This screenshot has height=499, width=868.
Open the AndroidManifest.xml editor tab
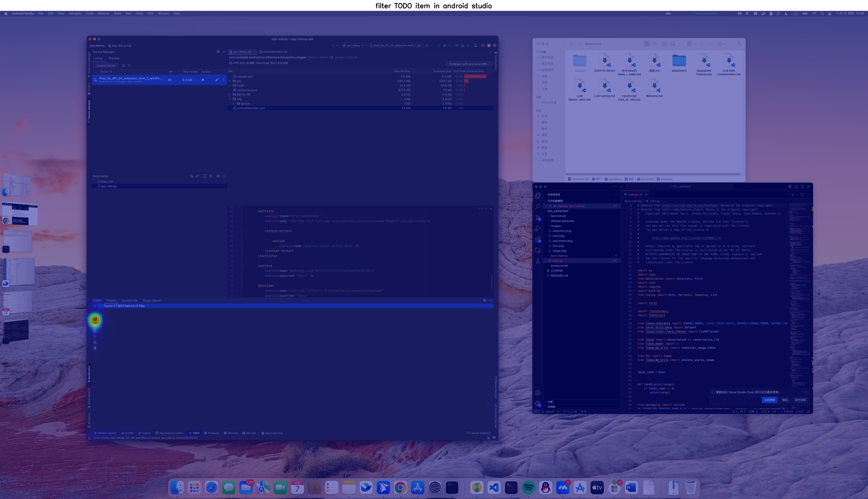point(275,52)
